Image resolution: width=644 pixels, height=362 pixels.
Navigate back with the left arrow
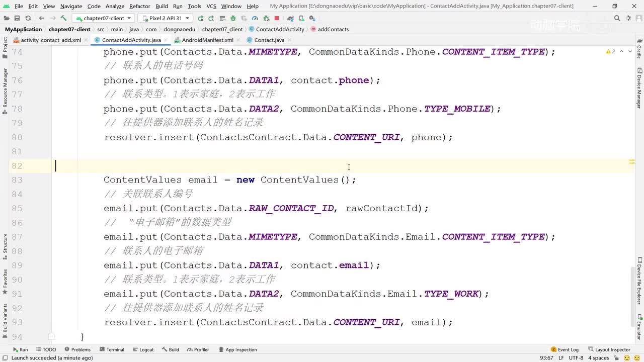[x=42, y=18]
